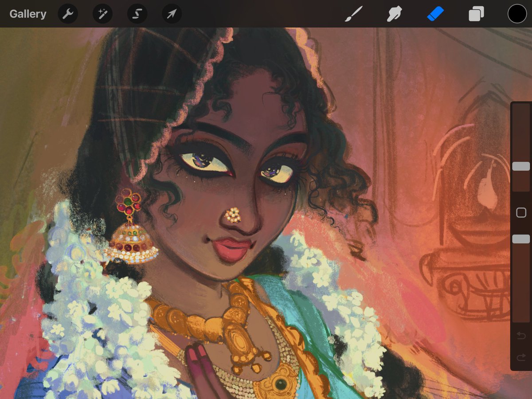Select the Paint brush tool
Image resolution: width=532 pixels, height=399 pixels.
[x=354, y=14]
